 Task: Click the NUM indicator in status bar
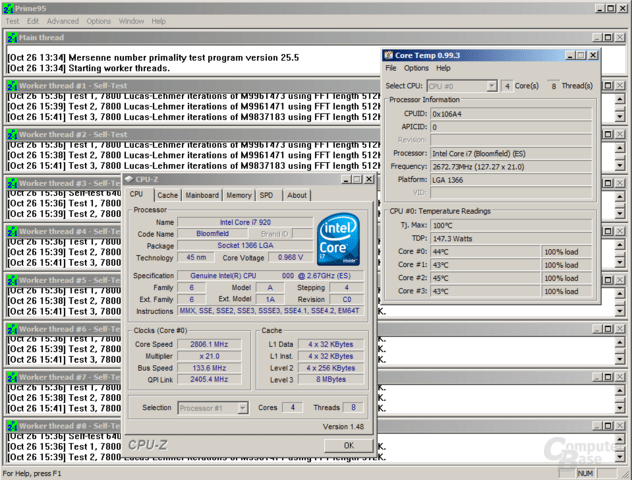(585, 474)
